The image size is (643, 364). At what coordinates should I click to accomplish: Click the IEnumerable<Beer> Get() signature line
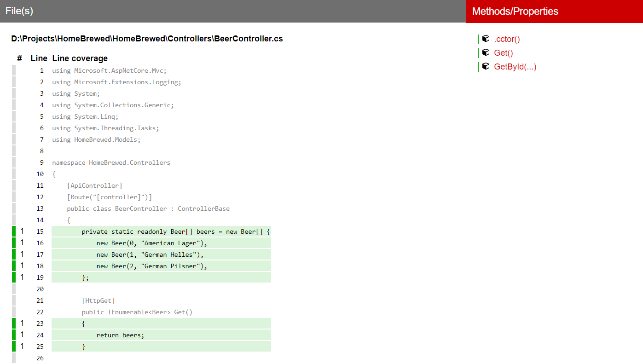tap(137, 312)
